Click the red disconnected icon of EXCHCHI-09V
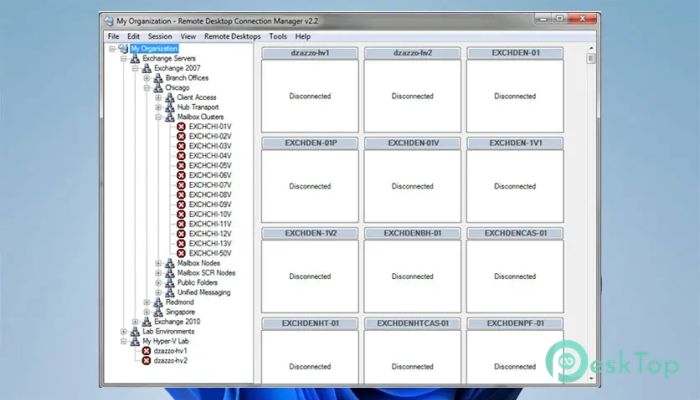Viewport: 700px width, 400px height. coord(181,204)
